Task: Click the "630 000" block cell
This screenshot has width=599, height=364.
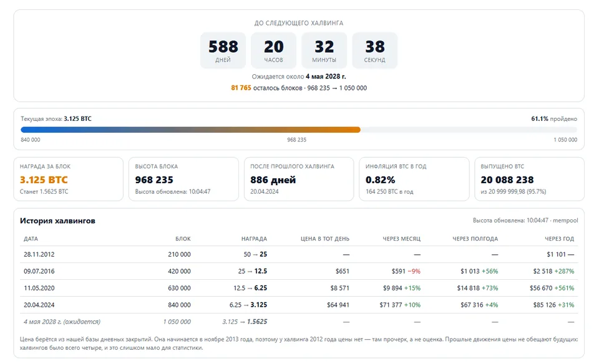Action: point(179,288)
